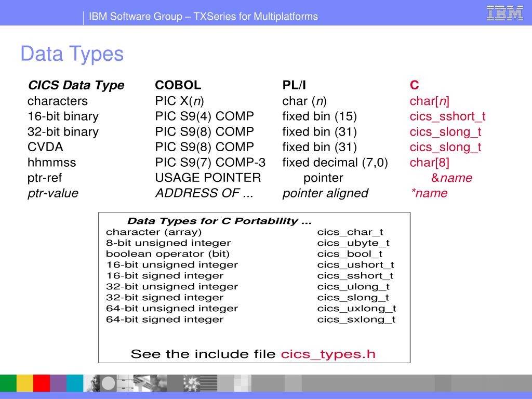This screenshot has width=532, height=399.
Task: Click "boolean operator (bit)"
Action: click(x=168, y=254)
